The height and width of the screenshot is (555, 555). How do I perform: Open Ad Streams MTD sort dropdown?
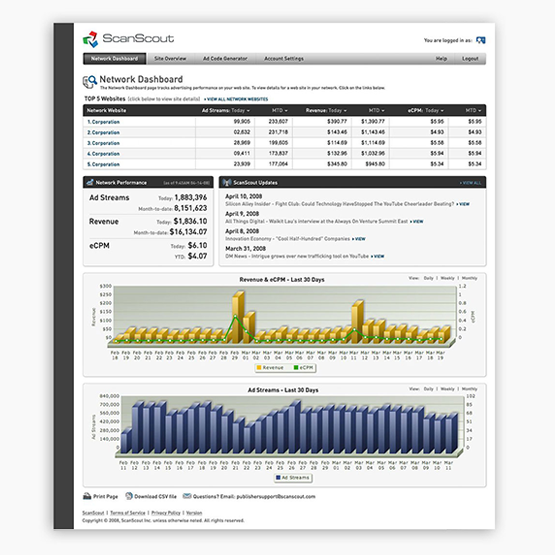280,110
